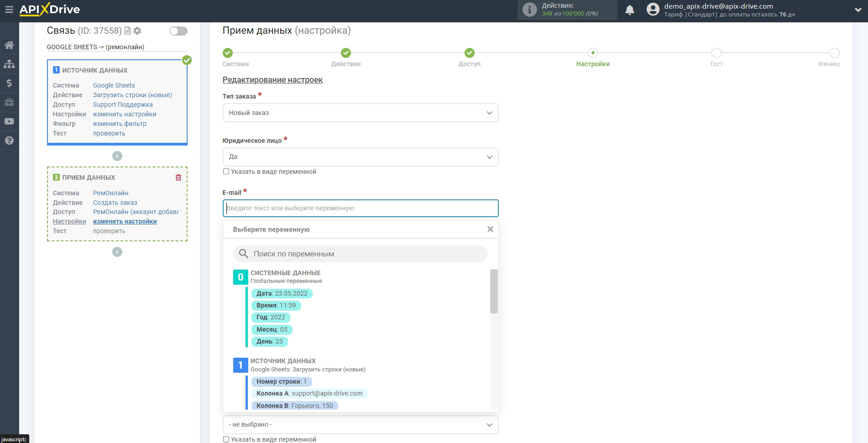This screenshot has height=443, width=868.
Task: Go to the Доступ step
Action: [470, 53]
